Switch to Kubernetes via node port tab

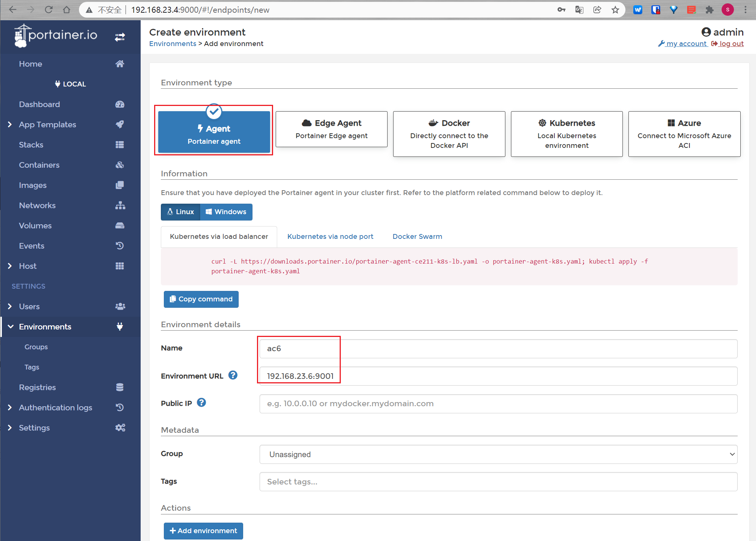click(330, 237)
